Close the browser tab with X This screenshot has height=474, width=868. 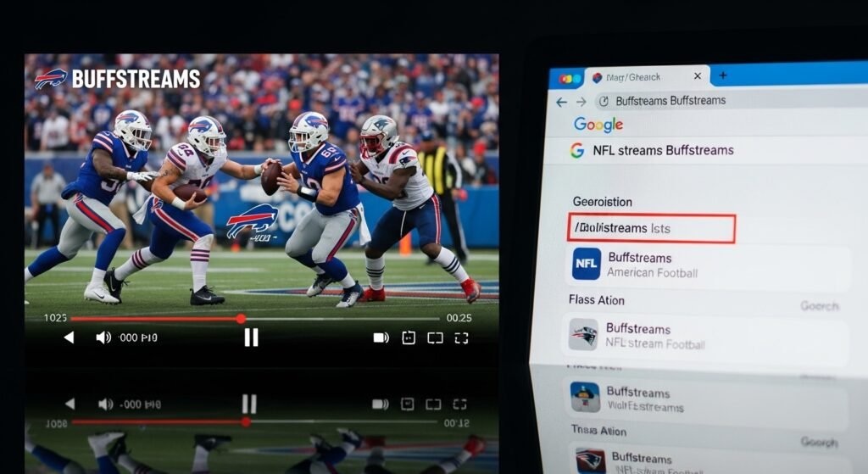tap(698, 75)
